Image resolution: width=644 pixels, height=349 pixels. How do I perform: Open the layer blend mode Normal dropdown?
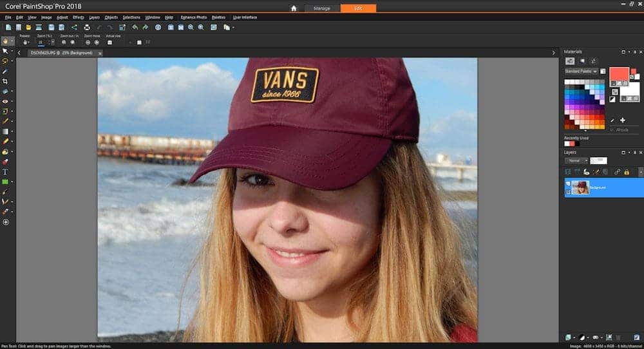pos(576,160)
